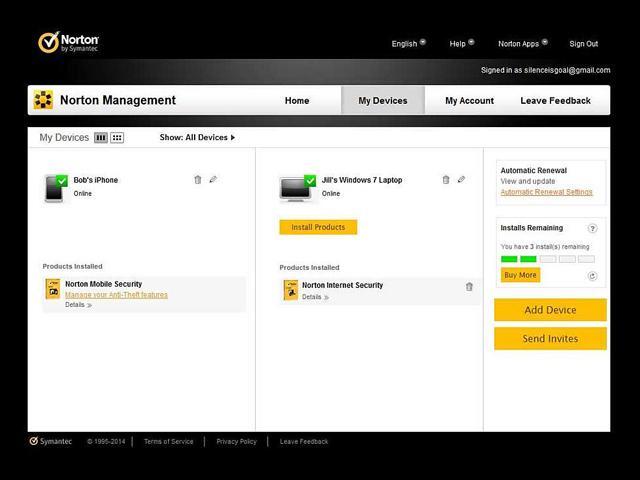640x480 pixels.
Task: Open Installs Remaining help question mark
Action: [x=592, y=229]
